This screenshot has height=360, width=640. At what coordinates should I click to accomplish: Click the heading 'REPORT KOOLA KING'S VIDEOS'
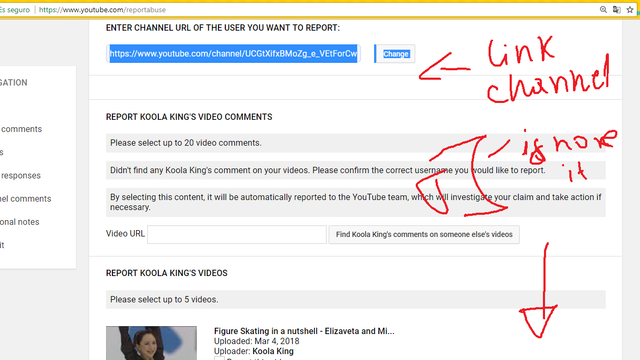167,273
